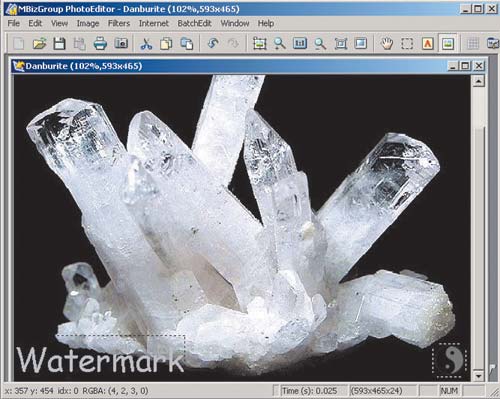Select the text tool with letter A
The image size is (500, 399).
(427, 43)
